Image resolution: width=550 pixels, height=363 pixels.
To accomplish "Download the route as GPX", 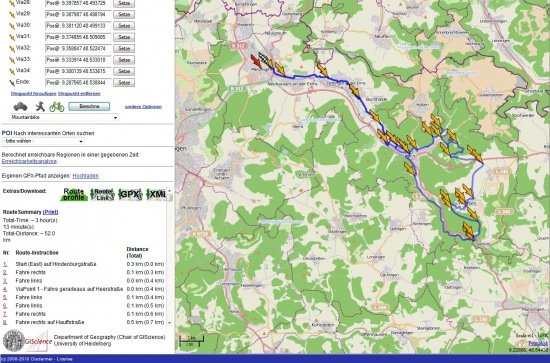I will pyautogui.click(x=130, y=194).
